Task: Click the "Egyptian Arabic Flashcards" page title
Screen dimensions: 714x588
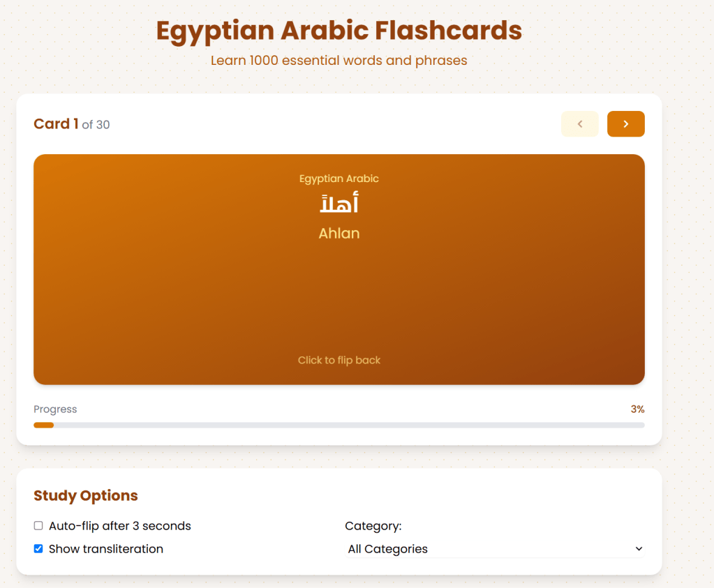Action: pyautogui.click(x=339, y=31)
